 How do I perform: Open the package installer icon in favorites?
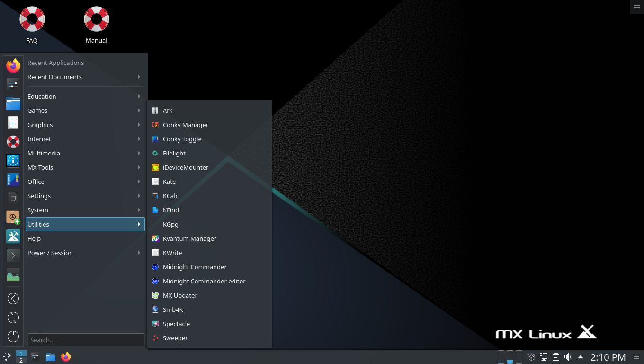pyautogui.click(x=13, y=217)
